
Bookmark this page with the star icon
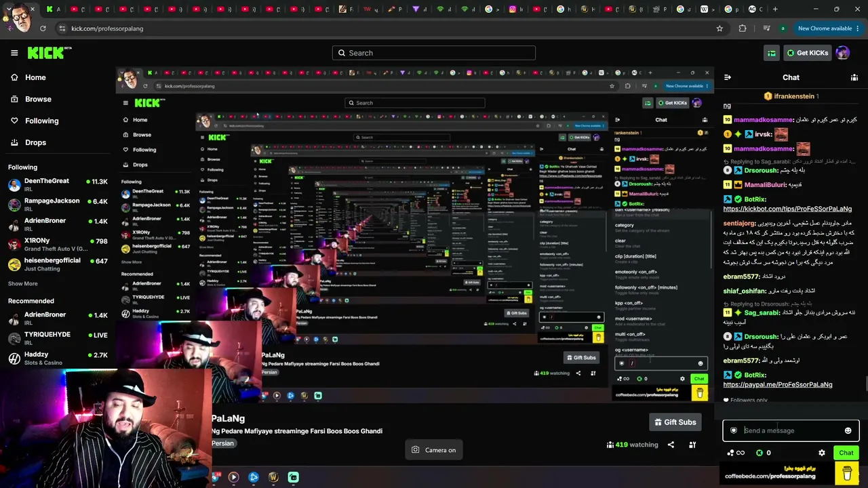pyautogui.click(x=719, y=28)
